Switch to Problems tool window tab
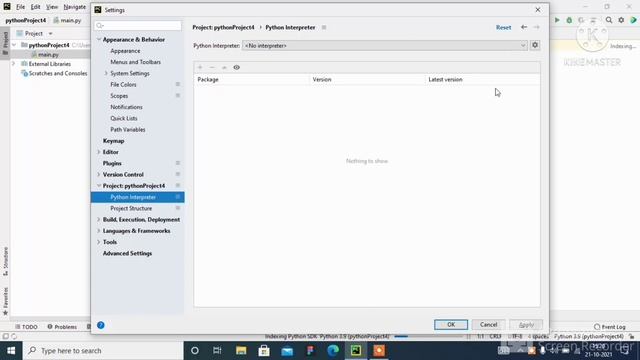This screenshot has height=360, width=640. (62, 327)
